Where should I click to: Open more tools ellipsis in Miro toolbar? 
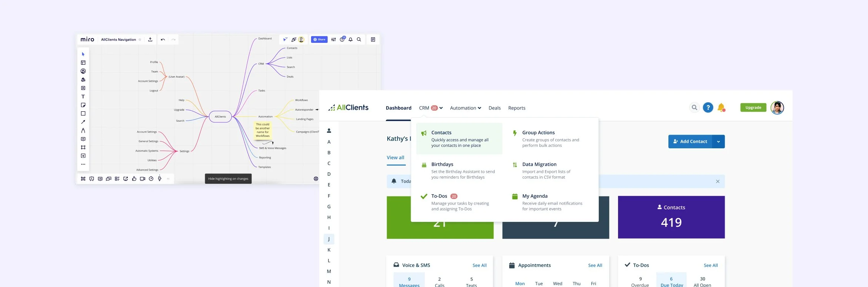[83, 164]
